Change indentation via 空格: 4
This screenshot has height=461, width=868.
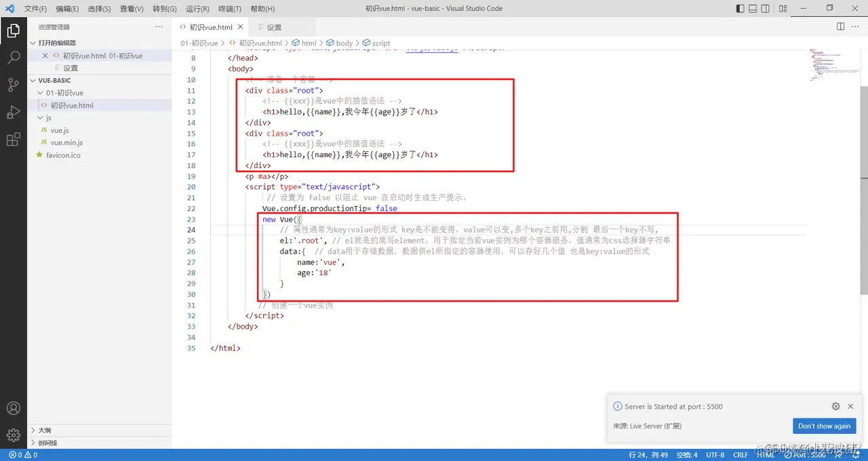coord(686,455)
